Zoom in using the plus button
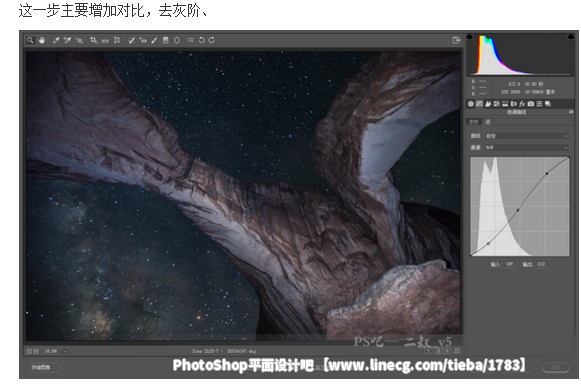Viewport: 581px width, 384px height. (36, 351)
